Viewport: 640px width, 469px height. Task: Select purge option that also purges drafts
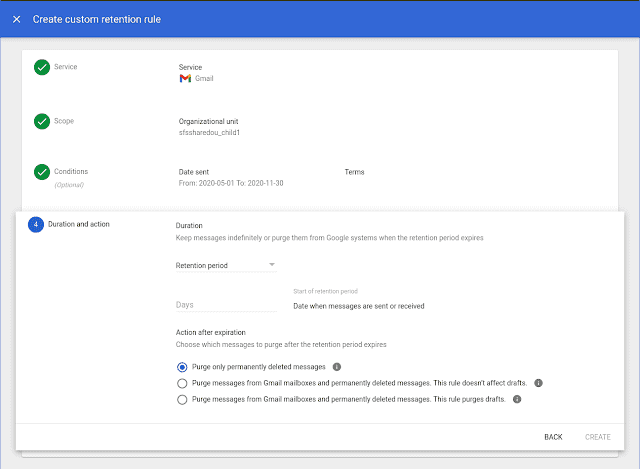click(x=182, y=399)
